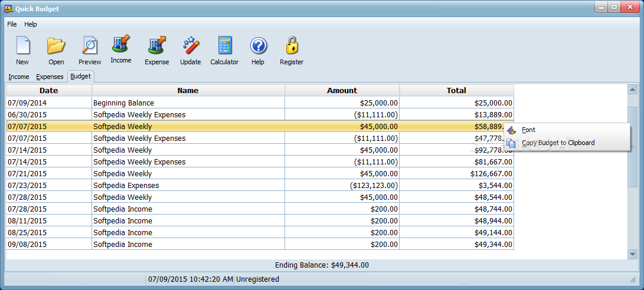This screenshot has width=644, height=290.
Task: Click the status bar date and time
Action: [x=191, y=279]
